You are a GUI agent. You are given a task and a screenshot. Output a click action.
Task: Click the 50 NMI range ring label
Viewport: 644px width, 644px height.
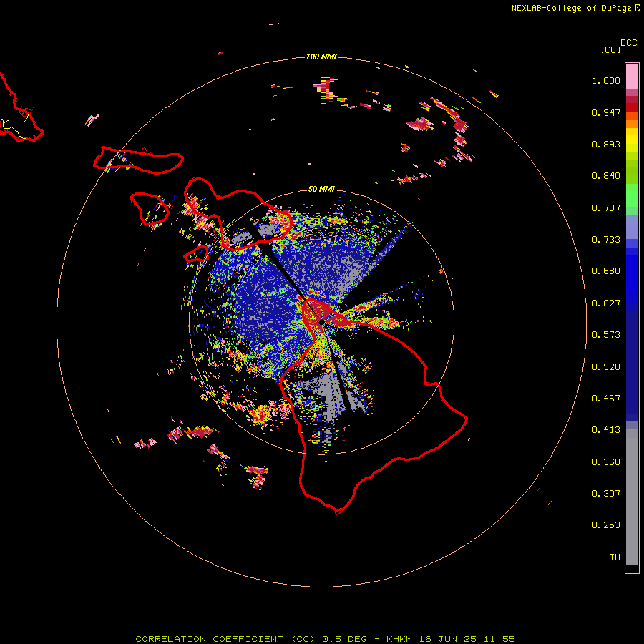point(321,189)
